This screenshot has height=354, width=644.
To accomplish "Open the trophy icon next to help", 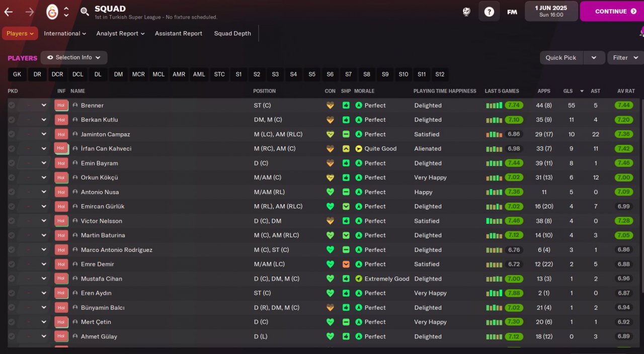I will pyautogui.click(x=466, y=12).
